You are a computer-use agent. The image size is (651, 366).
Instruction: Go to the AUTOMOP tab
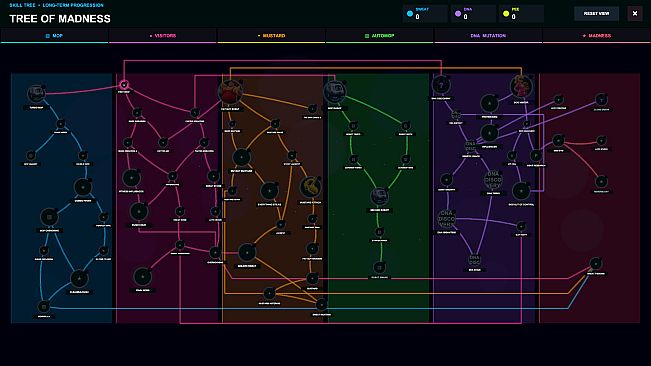[379, 36]
